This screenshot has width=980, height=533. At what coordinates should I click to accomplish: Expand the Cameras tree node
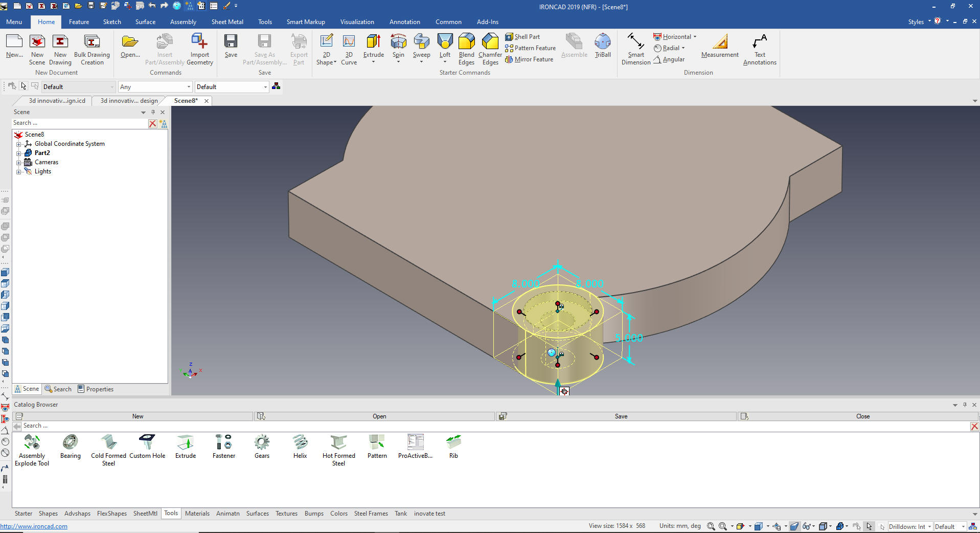[19, 162]
